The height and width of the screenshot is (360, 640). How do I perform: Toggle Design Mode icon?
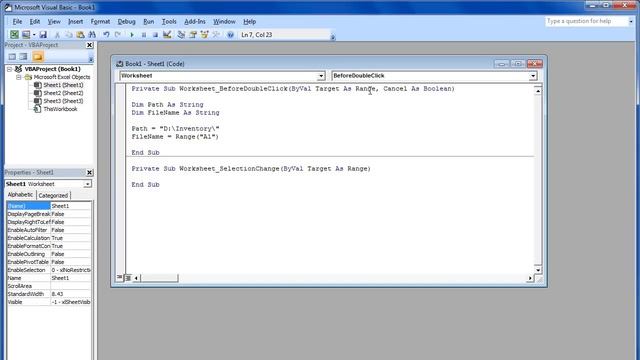pyautogui.click(x=167, y=35)
